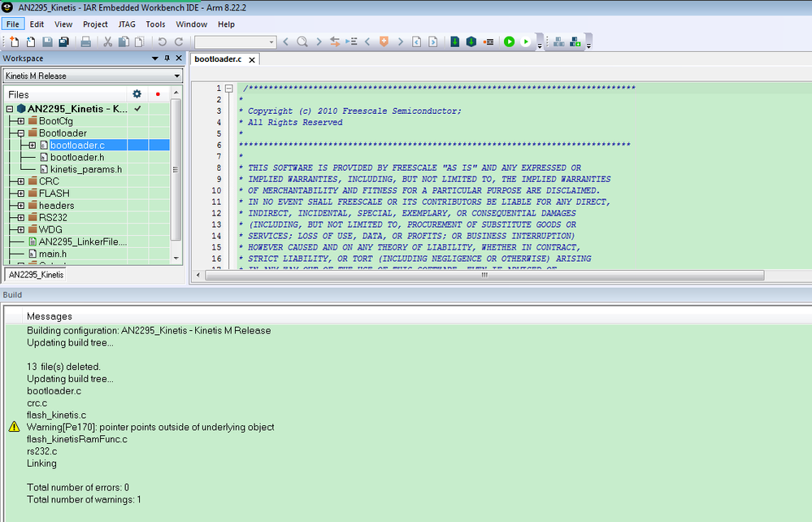This screenshot has height=522, width=812.
Task: Collapse the comment block fold at line 1
Action: 229,89
